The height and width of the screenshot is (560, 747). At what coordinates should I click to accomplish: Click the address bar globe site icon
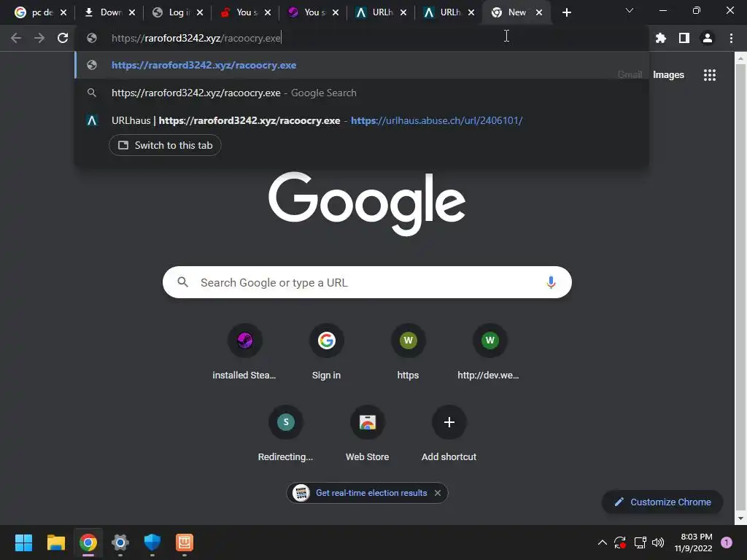click(x=92, y=38)
